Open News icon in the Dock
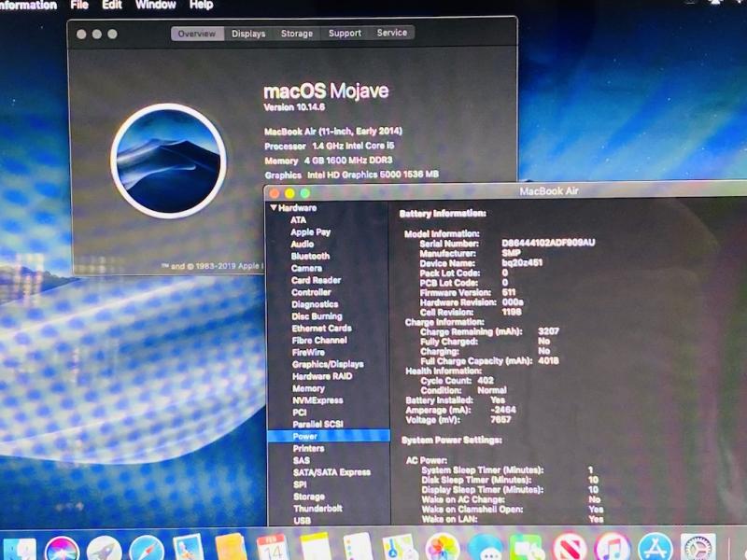747x560 pixels. pos(570,548)
